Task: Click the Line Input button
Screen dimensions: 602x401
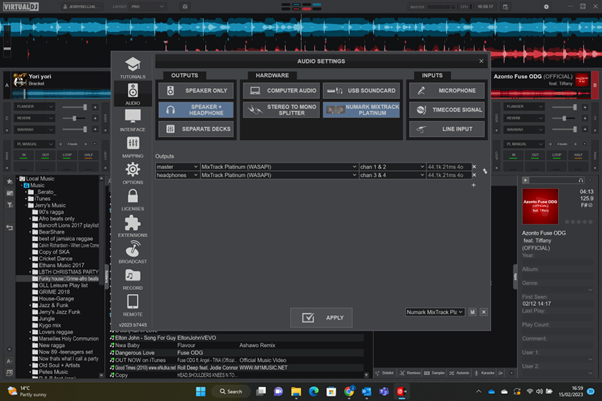Action: [447, 129]
